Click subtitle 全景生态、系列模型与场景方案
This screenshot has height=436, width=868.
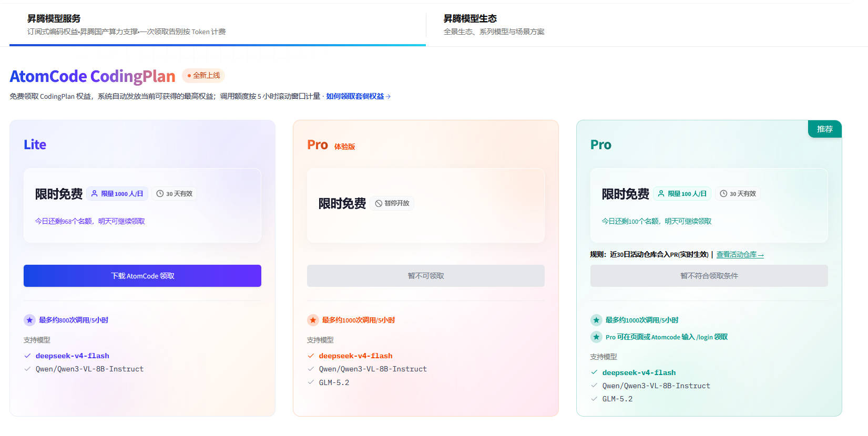pos(494,32)
